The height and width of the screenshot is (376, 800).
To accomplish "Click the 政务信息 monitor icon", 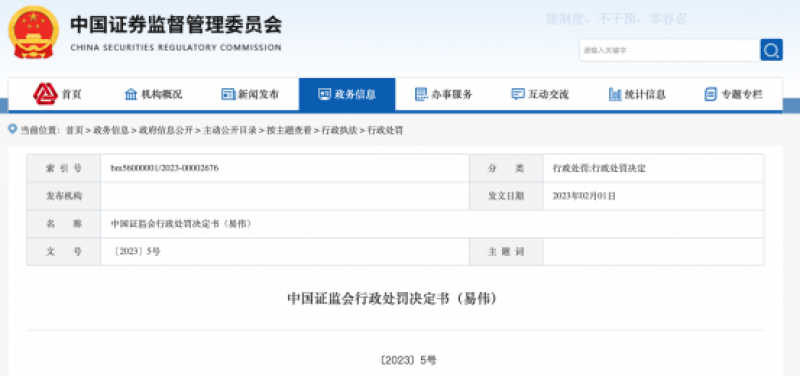I will [324, 94].
